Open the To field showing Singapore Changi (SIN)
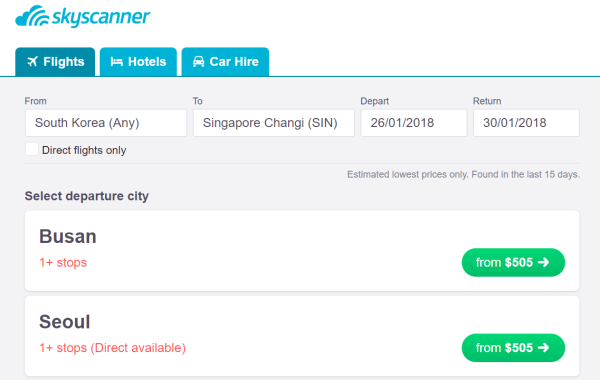600x380 pixels. 274,123
